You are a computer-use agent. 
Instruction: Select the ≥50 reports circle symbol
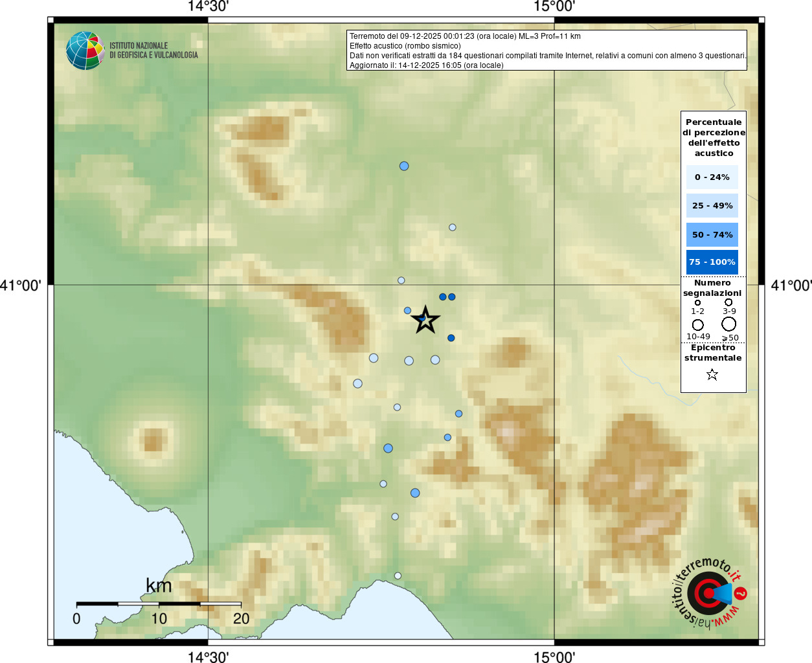coord(729,324)
